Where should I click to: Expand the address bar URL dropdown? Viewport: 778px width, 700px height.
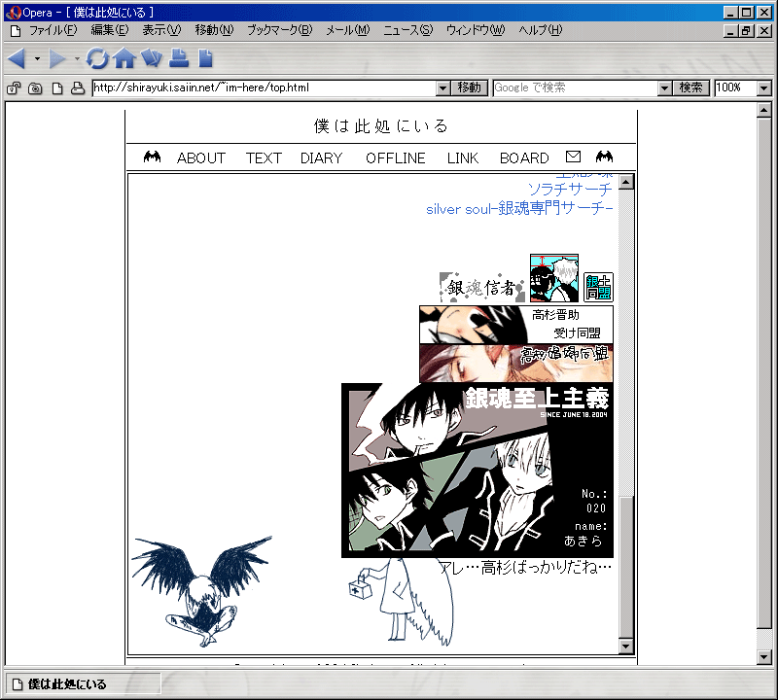tap(443, 88)
